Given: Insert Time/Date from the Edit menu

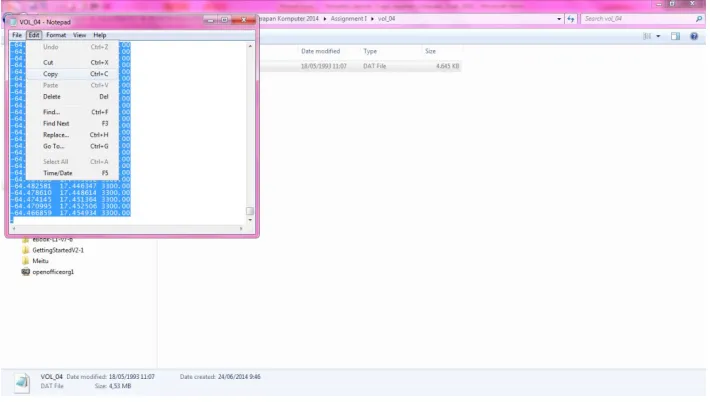Looking at the screenshot, I should tap(72, 173).
